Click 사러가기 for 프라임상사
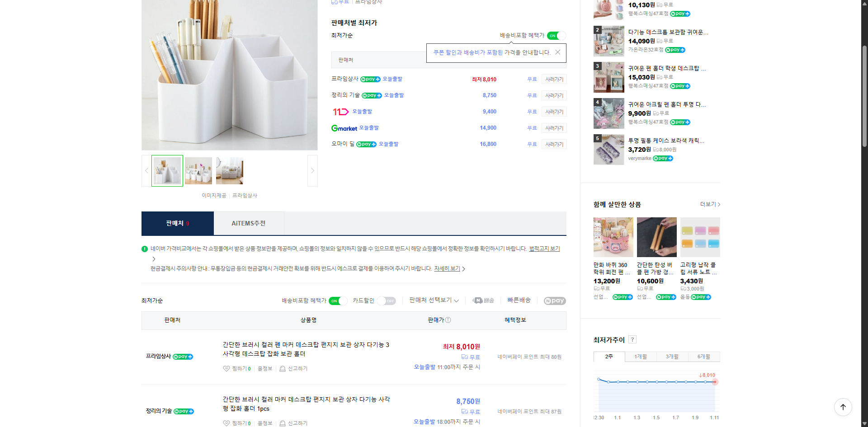The height and width of the screenshot is (427, 868). coord(554,79)
